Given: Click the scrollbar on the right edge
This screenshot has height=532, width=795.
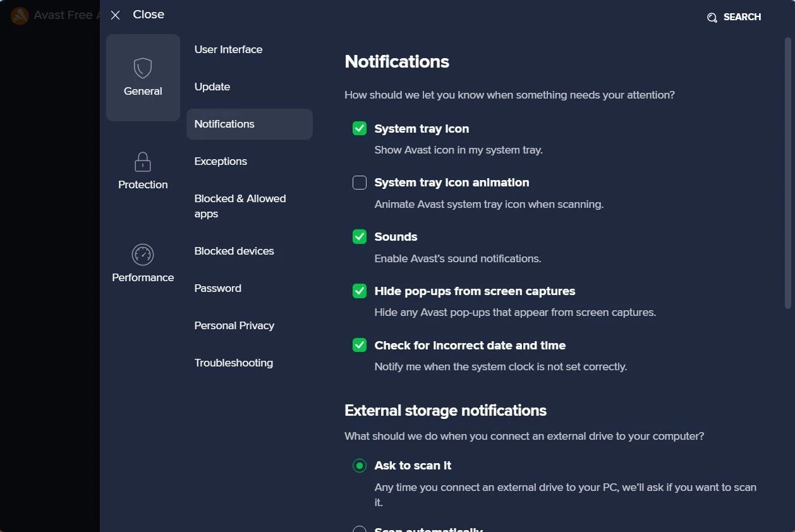Looking at the screenshot, I should pyautogui.click(x=787, y=171).
